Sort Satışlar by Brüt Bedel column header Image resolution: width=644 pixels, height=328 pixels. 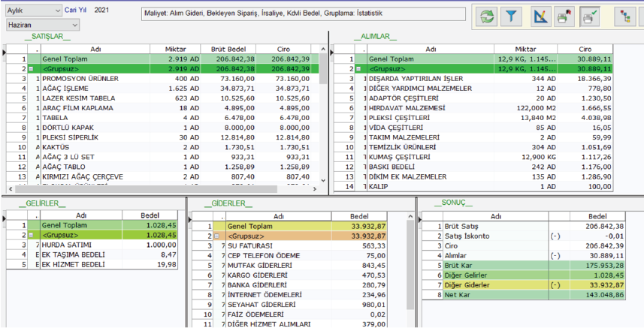pyautogui.click(x=229, y=49)
